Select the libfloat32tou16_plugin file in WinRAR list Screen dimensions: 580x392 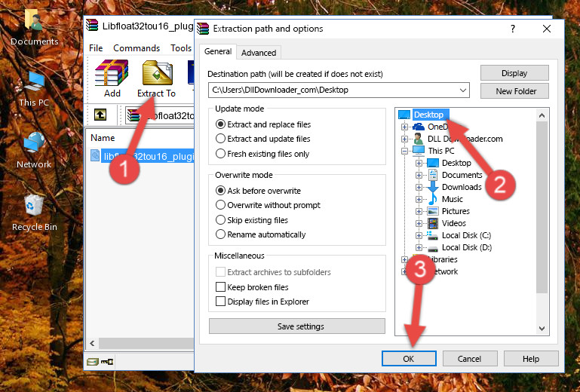click(x=143, y=157)
